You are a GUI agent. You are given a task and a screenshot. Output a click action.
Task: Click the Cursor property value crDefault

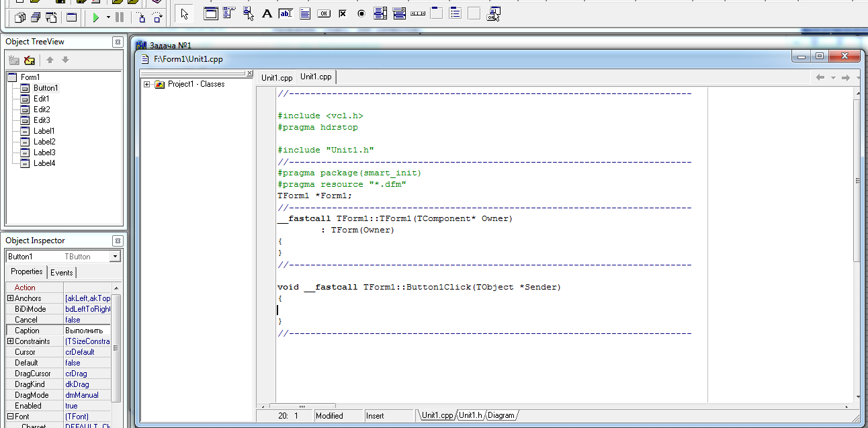(x=87, y=352)
